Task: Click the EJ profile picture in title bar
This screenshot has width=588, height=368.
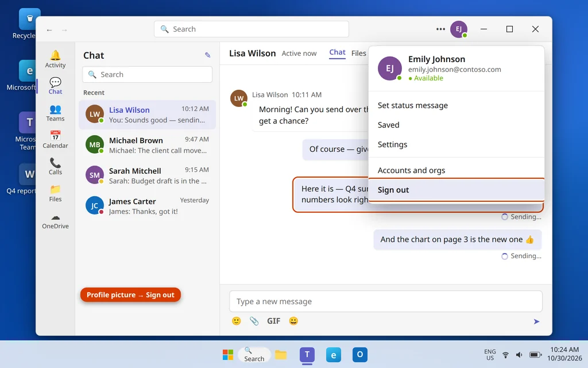Action: [x=459, y=29]
